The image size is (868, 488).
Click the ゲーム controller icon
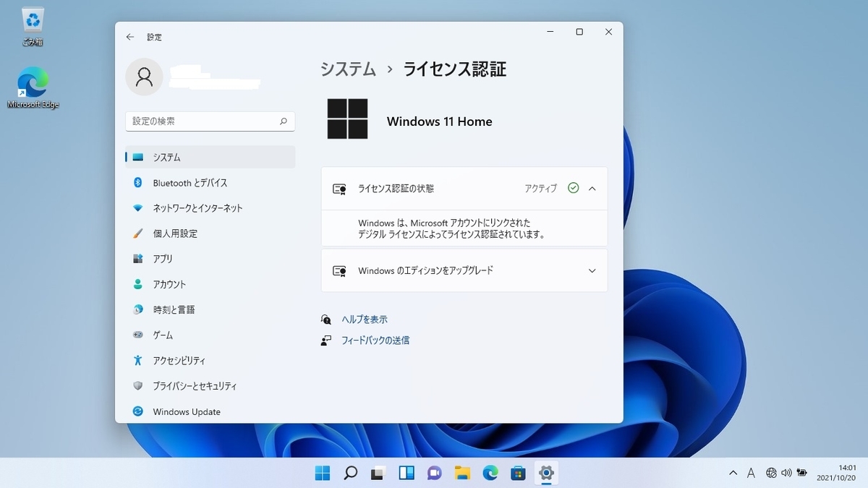coord(138,335)
